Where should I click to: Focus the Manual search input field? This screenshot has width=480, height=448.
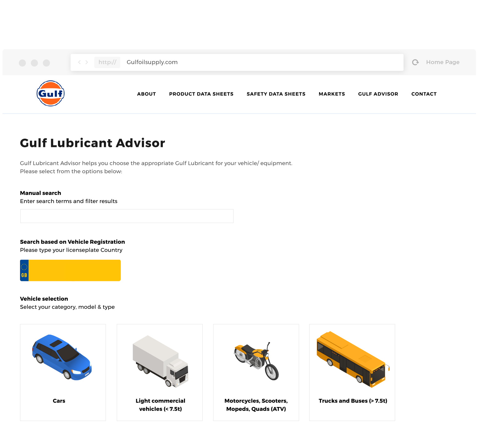coord(127,216)
